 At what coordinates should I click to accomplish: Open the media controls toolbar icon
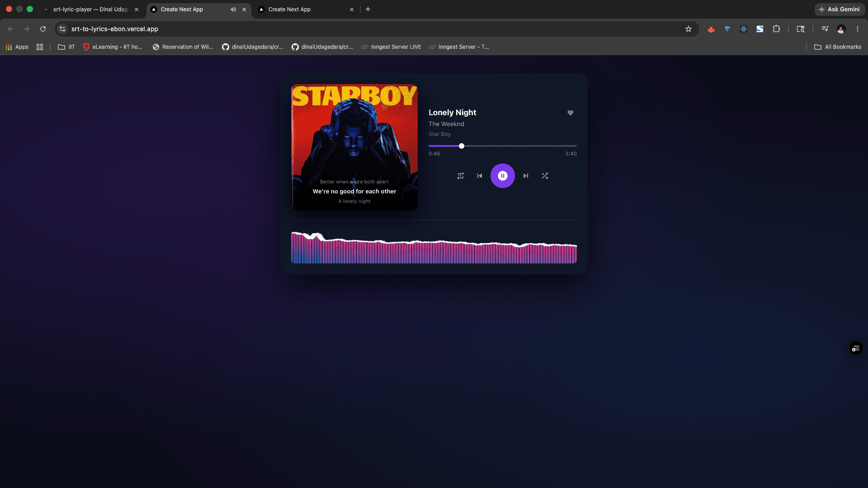(x=825, y=29)
